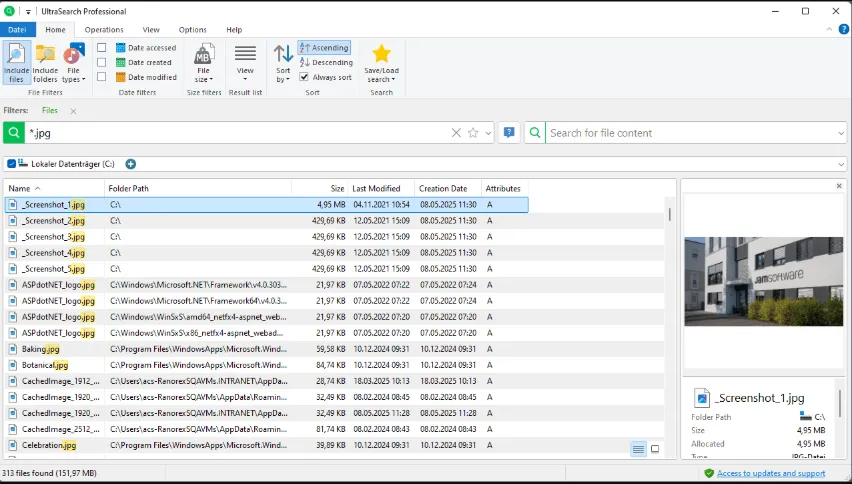Open the View result list dropdown

[245, 62]
